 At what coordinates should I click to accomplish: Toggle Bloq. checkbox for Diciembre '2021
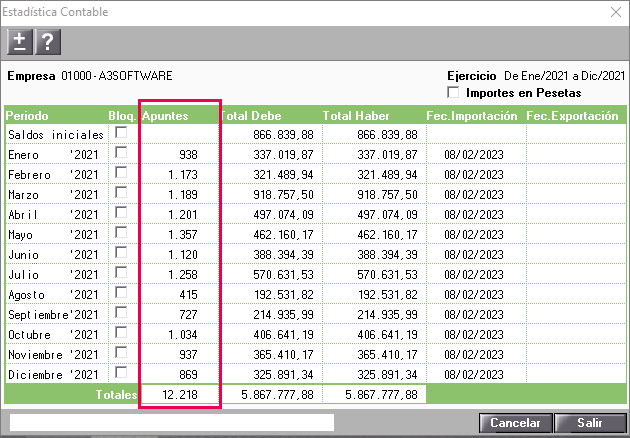(121, 373)
